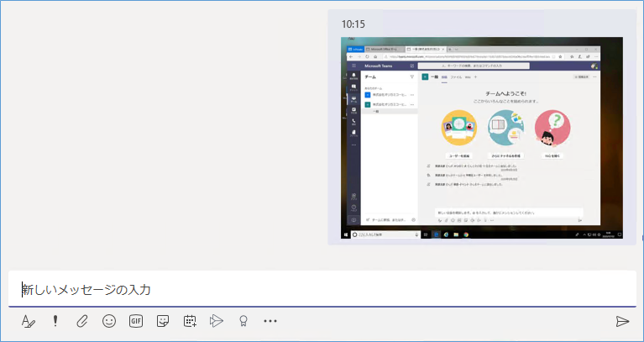Send the message with the paper plane button
This screenshot has height=342, width=644.
click(622, 320)
